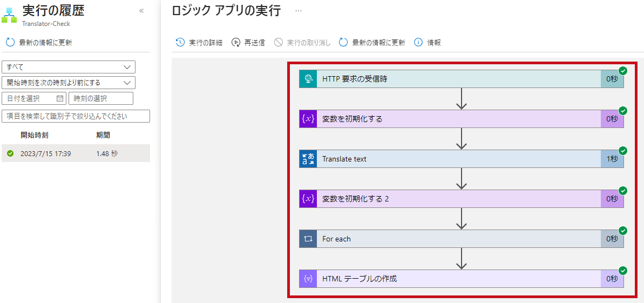Collapse the run history panel chevron

pos(141,11)
